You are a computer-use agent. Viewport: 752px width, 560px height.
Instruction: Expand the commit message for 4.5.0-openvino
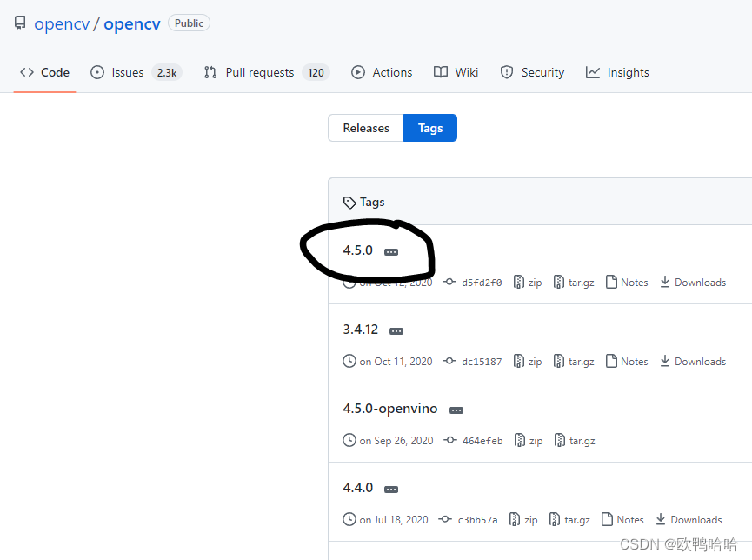pos(456,410)
